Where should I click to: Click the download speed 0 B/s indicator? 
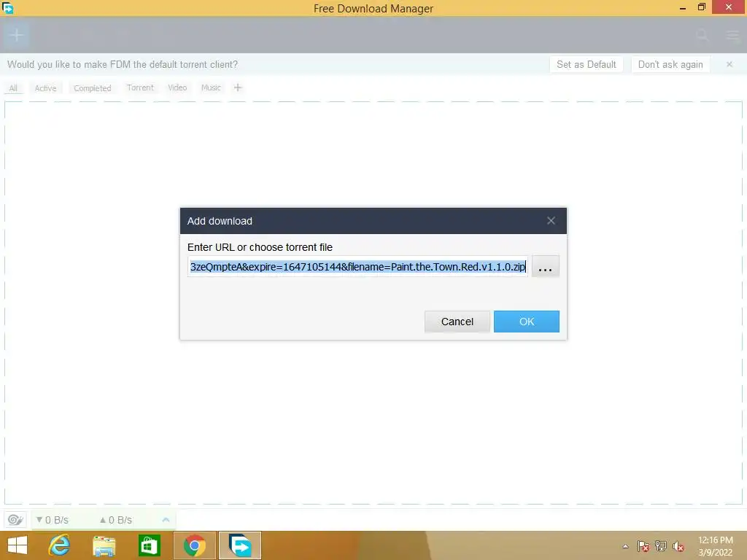pos(53,520)
